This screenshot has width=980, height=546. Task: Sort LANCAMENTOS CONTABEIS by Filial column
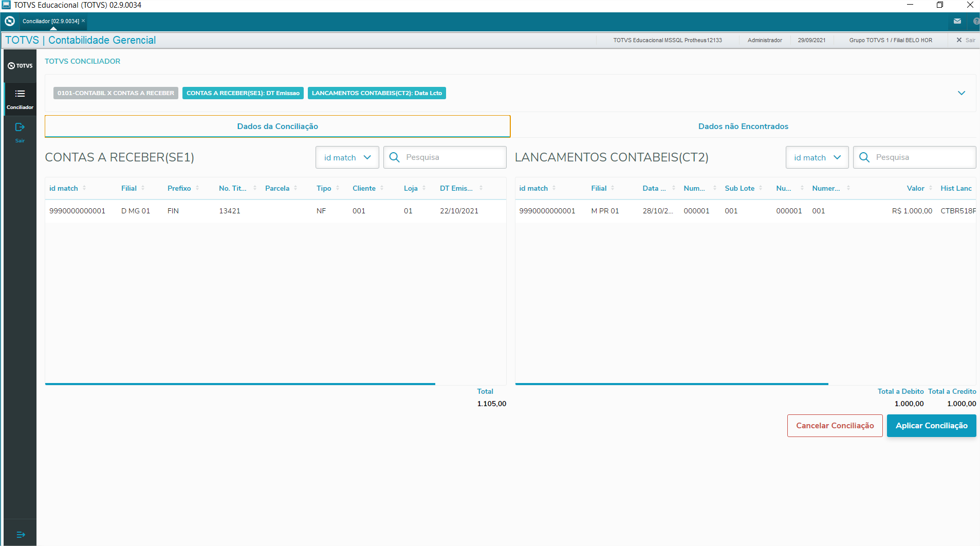click(613, 188)
